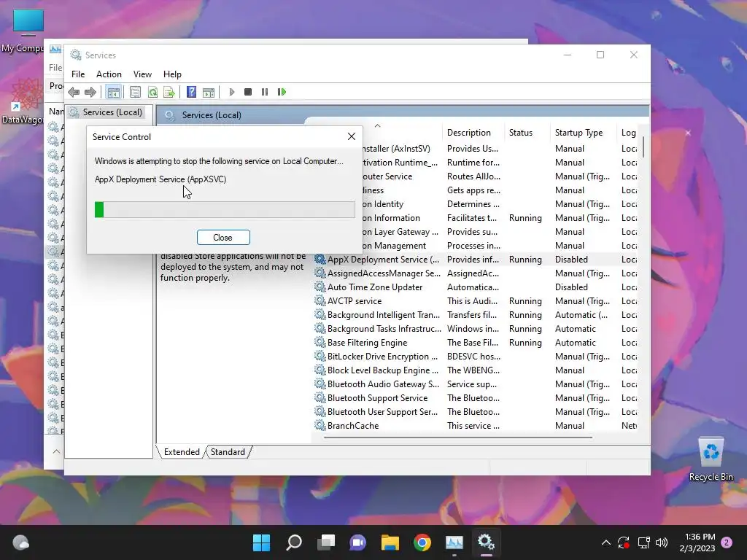Open the notifications badge showing 2

pyautogui.click(x=727, y=542)
